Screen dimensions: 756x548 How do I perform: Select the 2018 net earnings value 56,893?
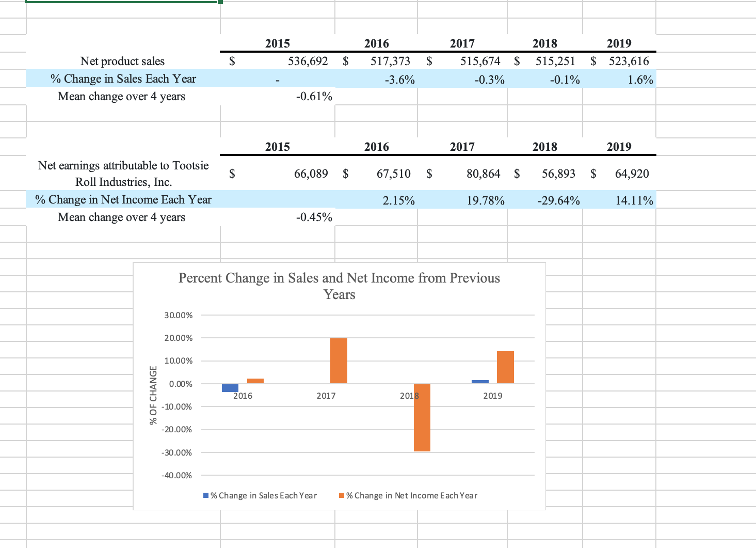pos(558,174)
